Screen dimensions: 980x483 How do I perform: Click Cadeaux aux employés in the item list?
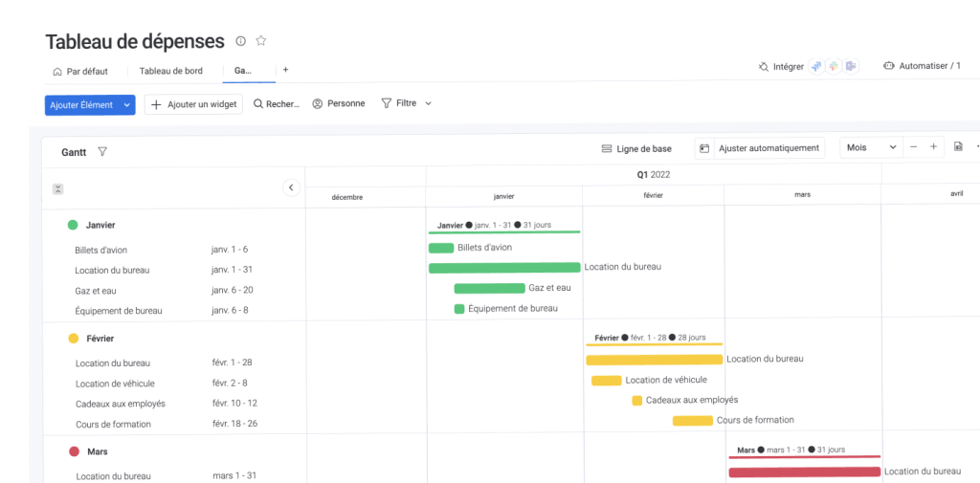click(x=121, y=404)
